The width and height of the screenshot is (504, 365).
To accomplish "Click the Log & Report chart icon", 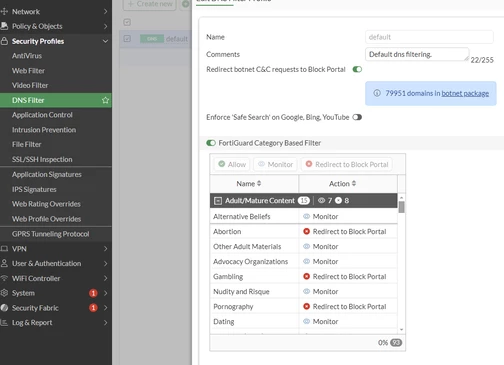I will [x=4, y=322].
